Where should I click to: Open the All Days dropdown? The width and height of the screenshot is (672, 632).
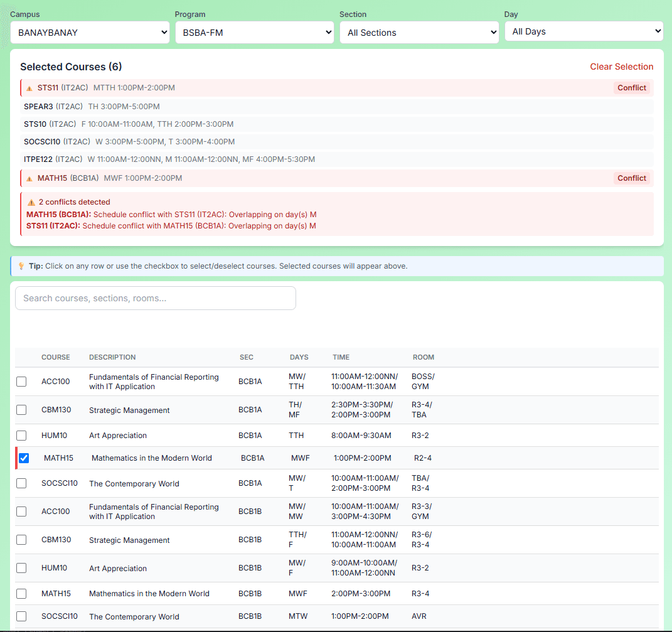(584, 32)
